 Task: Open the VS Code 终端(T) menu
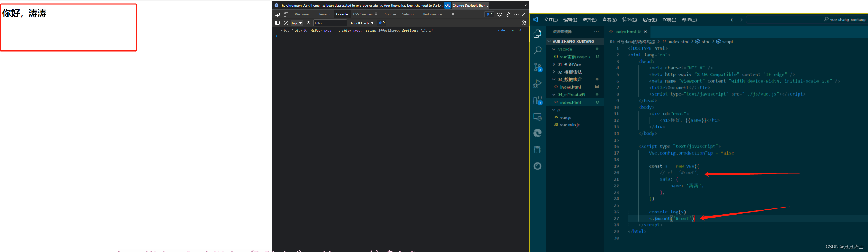click(669, 20)
